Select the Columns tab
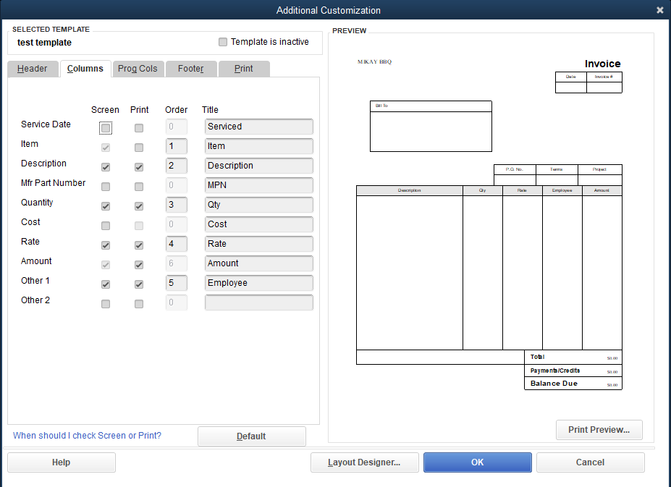 [85, 69]
